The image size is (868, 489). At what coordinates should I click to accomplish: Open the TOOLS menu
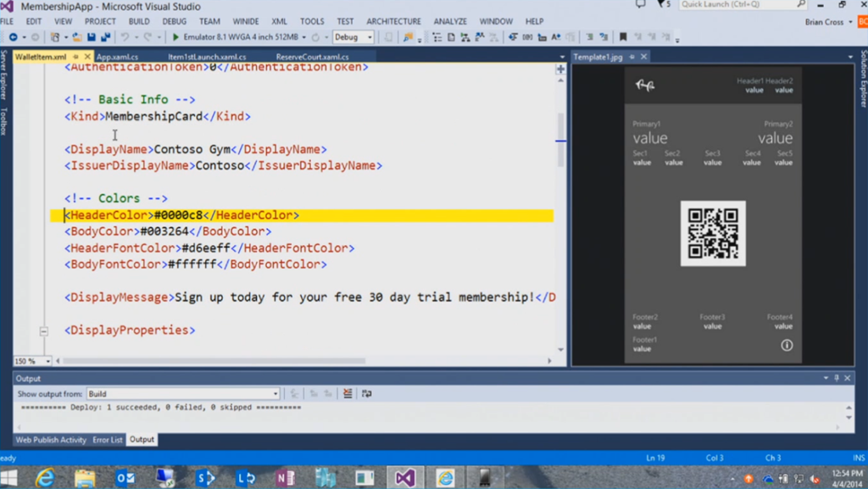tap(312, 21)
